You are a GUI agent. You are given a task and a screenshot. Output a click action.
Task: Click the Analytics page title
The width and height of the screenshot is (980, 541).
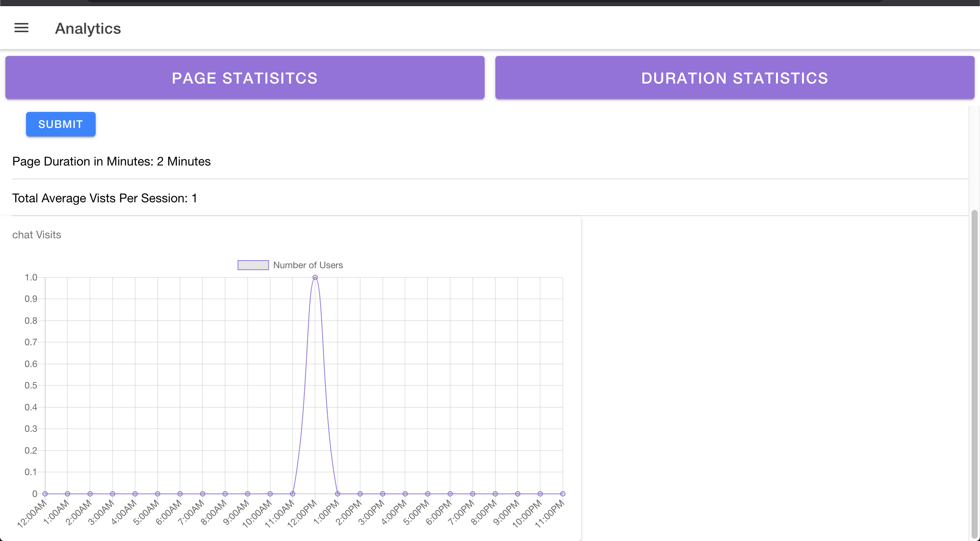pyautogui.click(x=88, y=29)
